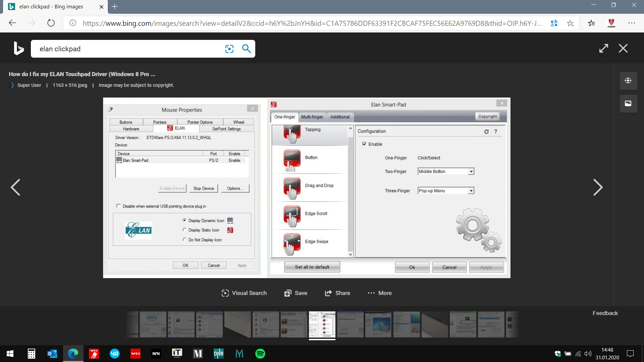Click the Stop Device button in pictured Mouse Properties
Screen dimensions: 644x362
204,188
